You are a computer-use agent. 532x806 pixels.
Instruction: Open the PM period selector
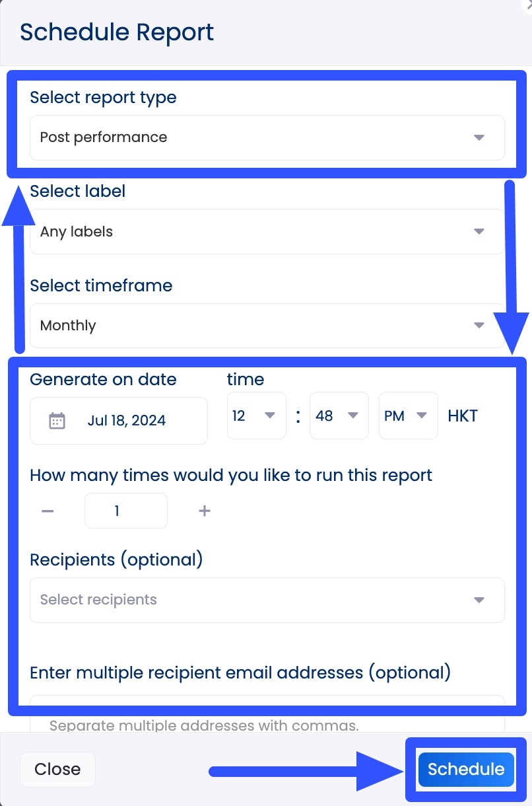click(408, 416)
